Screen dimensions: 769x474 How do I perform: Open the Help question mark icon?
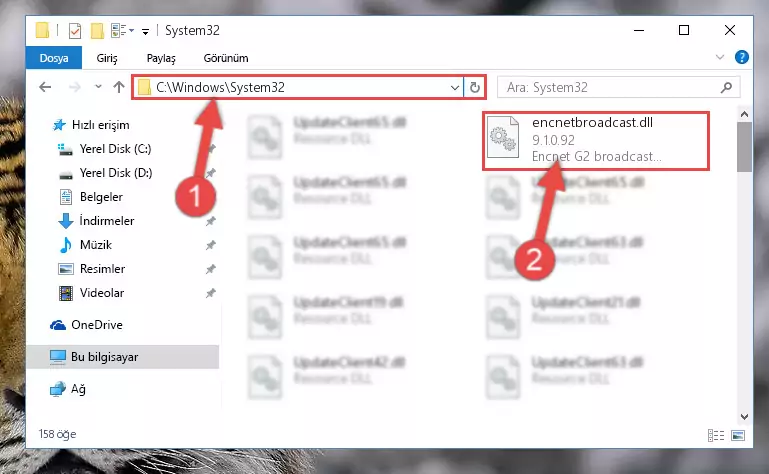742,57
